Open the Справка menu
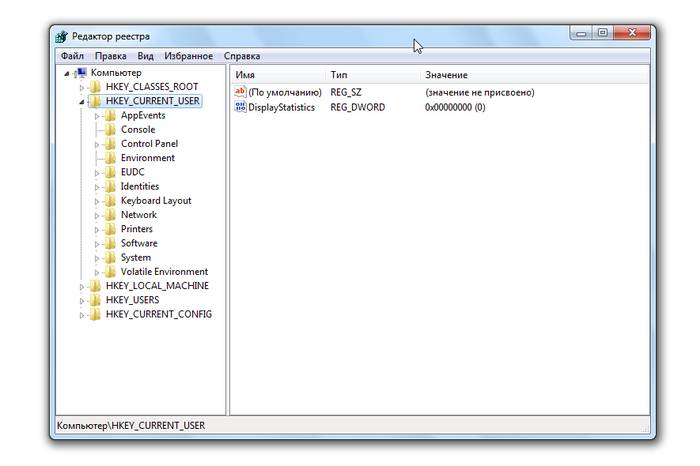The image size is (700, 466). point(242,56)
